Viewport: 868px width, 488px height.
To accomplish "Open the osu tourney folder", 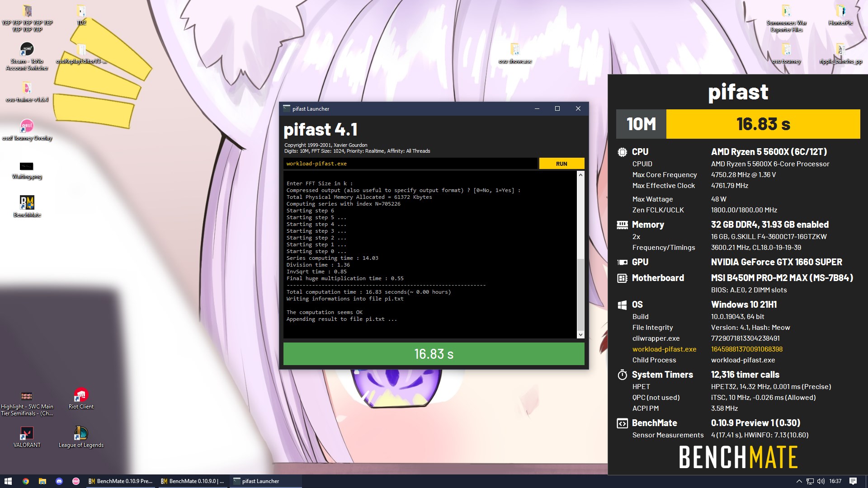I will (787, 54).
